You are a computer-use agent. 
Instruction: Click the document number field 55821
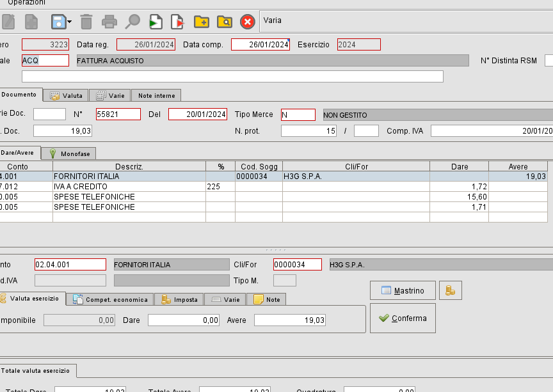(118, 114)
